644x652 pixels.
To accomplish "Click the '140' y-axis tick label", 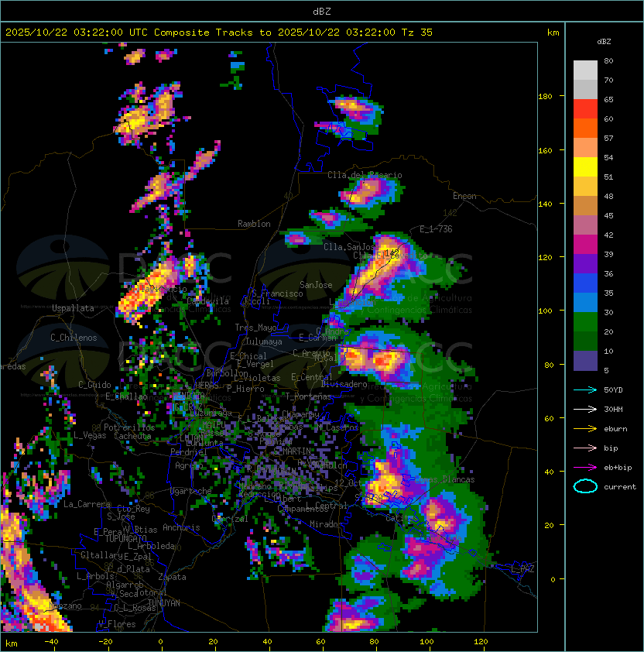I will pyautogui.click(x=545, y=204).
